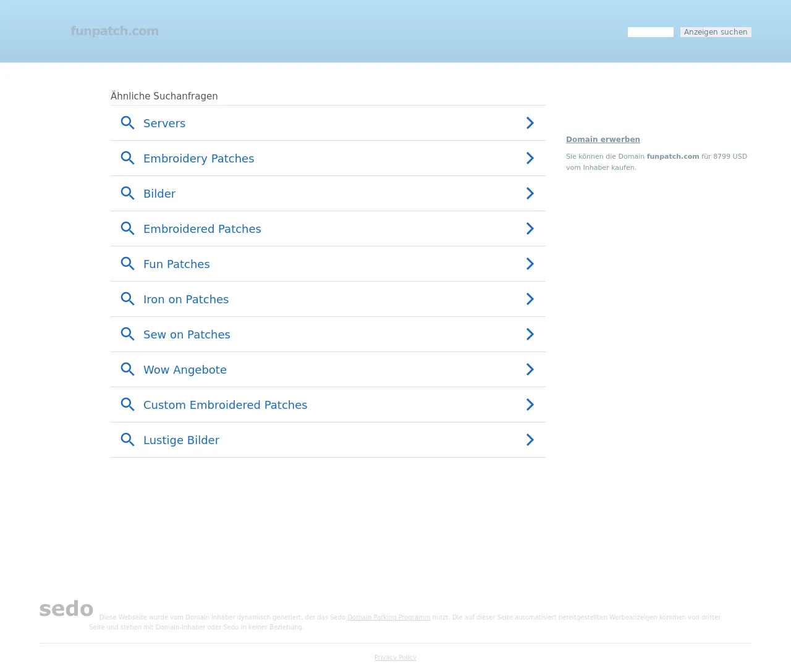Click bold funpatch.com in the purchase text
The height and width of the screenshot is (672, 791).
point(673,156)
